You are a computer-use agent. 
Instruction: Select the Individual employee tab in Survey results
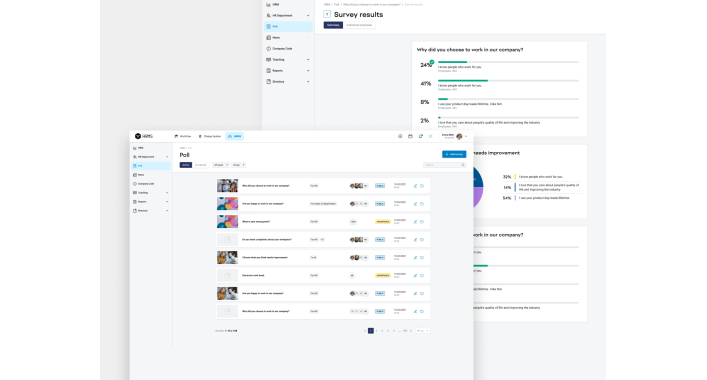click(359, 25)
